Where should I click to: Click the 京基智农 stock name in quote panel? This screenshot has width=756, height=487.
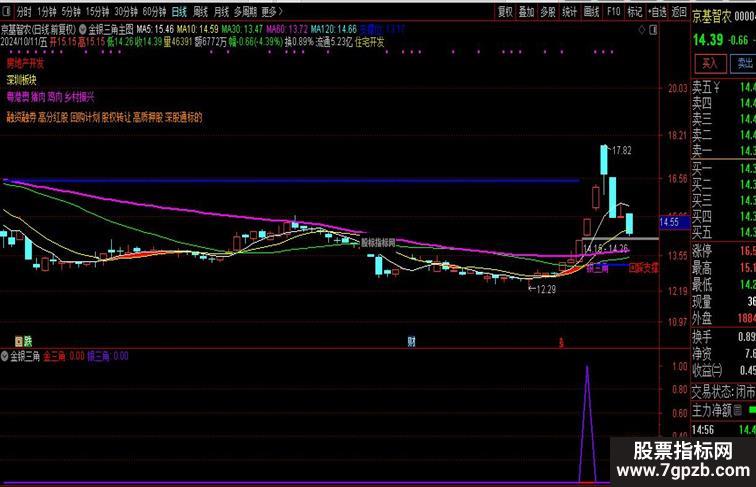point(712,17)
